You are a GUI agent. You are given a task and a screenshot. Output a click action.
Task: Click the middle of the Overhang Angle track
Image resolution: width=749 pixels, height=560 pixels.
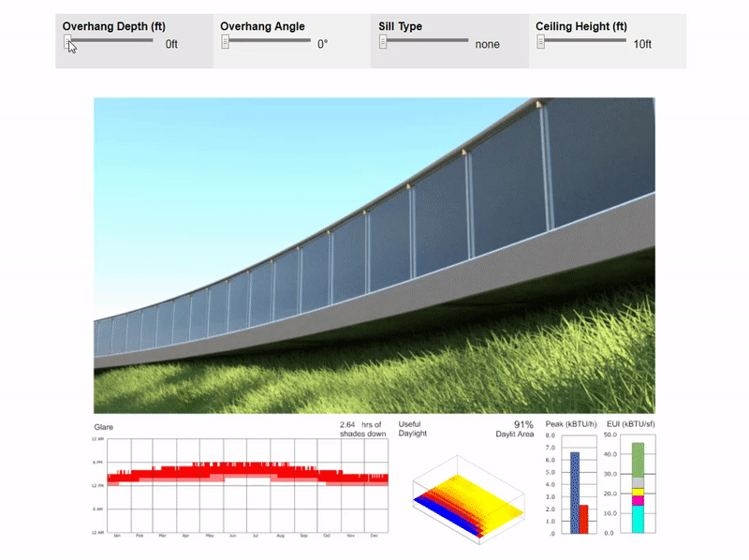pyautogui.click(x=267, y=40)
